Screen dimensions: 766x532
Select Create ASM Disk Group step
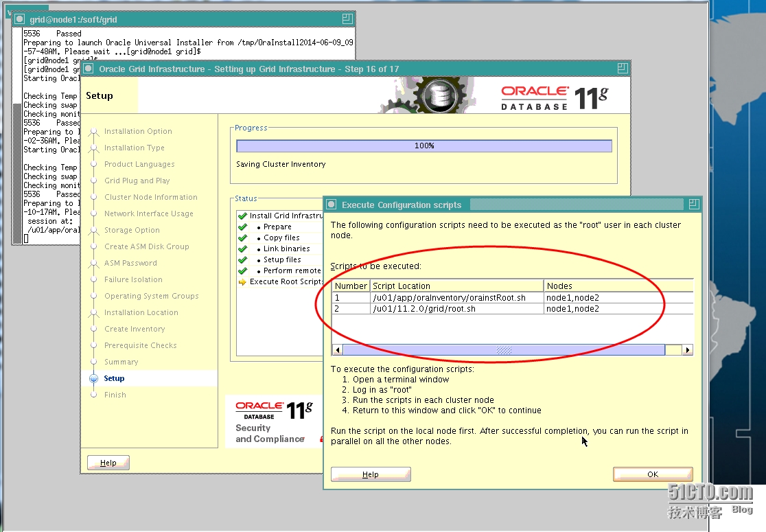point(146,246)
